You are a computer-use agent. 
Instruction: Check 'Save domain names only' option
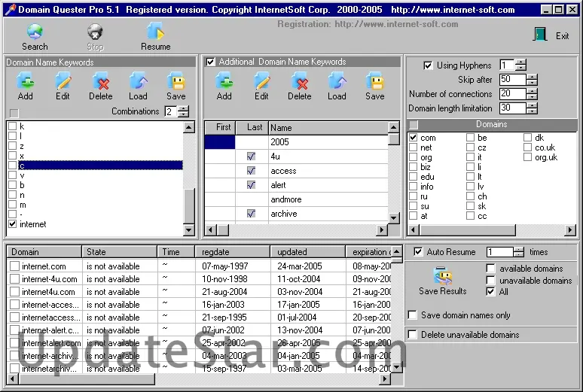(412, 315)
